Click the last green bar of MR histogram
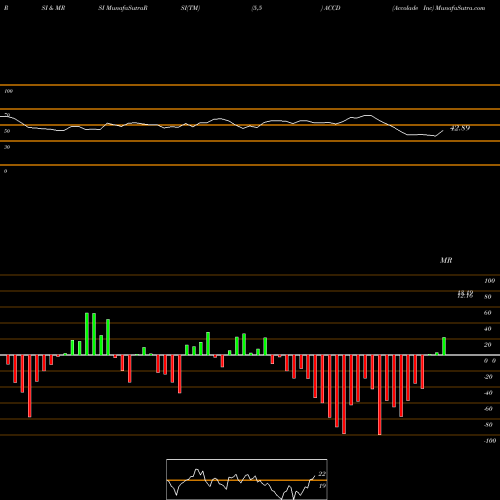 [444, 346]
